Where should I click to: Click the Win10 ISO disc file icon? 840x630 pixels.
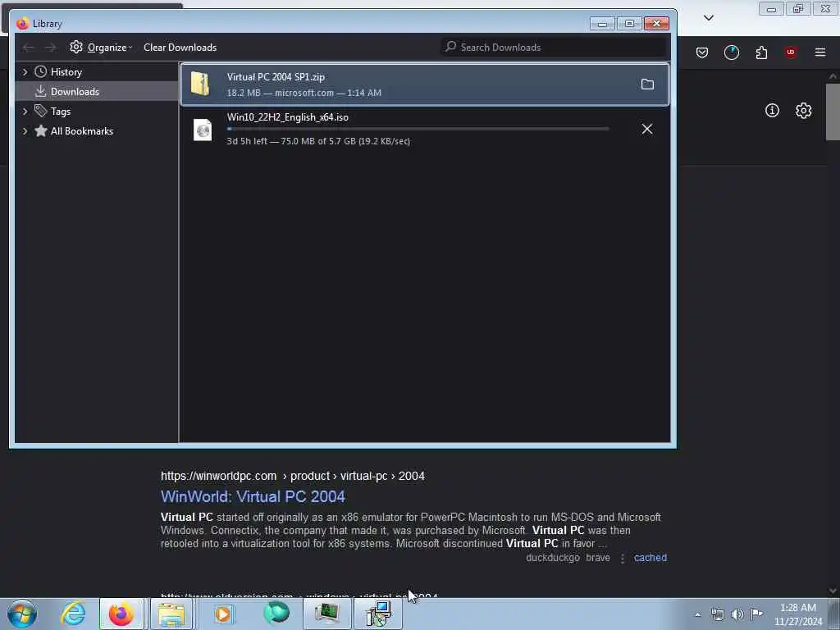coord(203,130)
